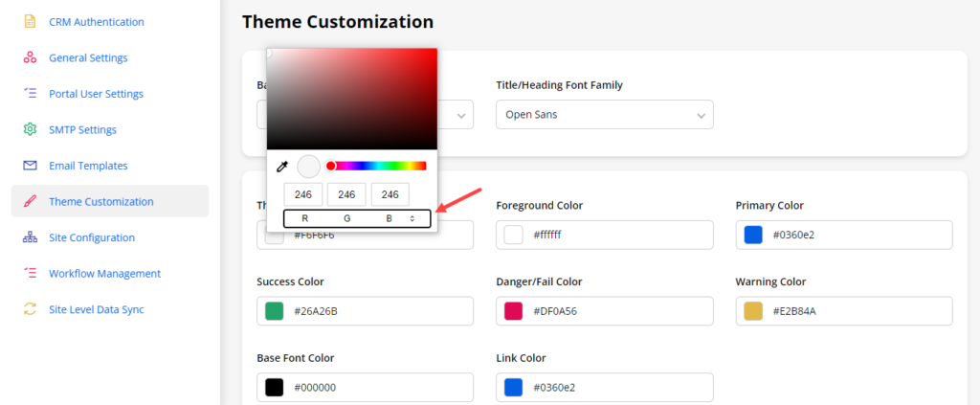Click the hue slider in color picker

point(377,166)
